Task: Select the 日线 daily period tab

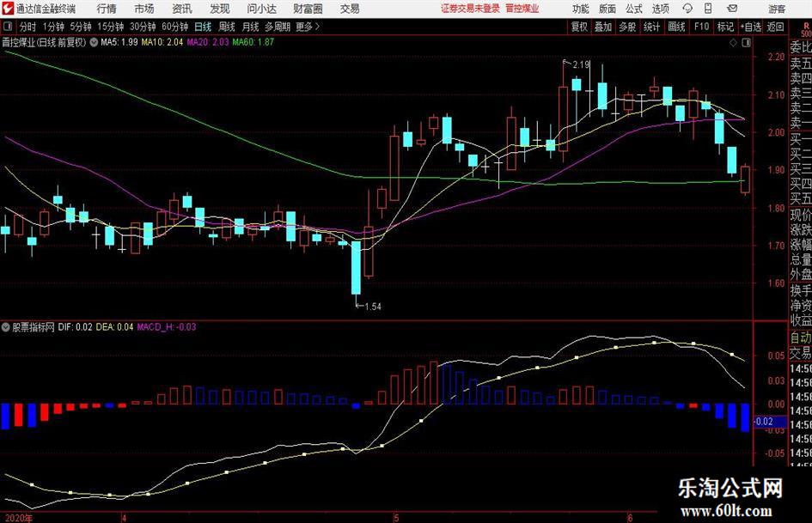Action: 203,27
